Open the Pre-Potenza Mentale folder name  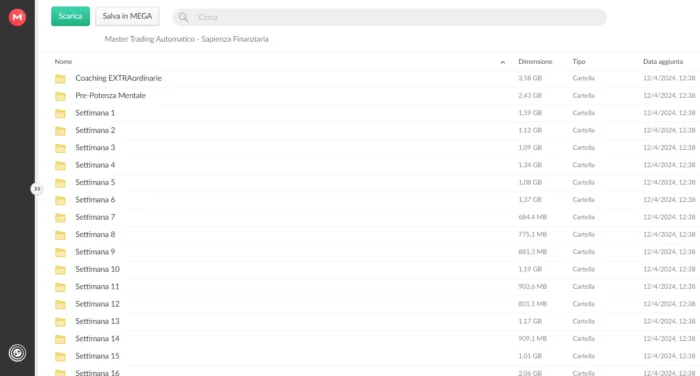click(x=110, y=96)
